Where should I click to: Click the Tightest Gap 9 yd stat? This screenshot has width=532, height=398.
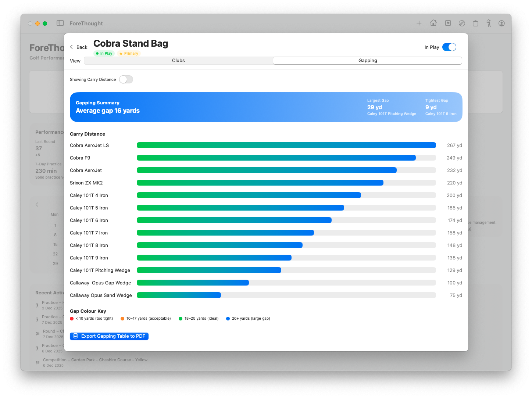click(441, 107)
